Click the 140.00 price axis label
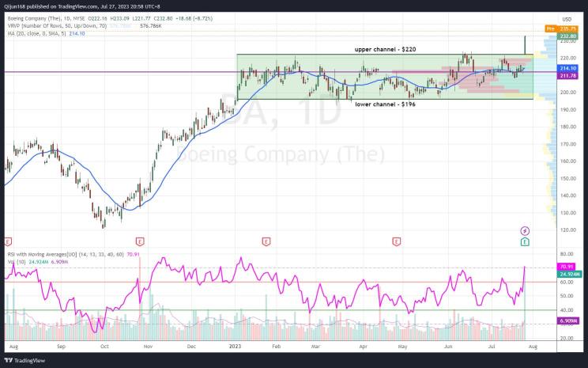The image size is (588, 368). (x=567, y=195)
